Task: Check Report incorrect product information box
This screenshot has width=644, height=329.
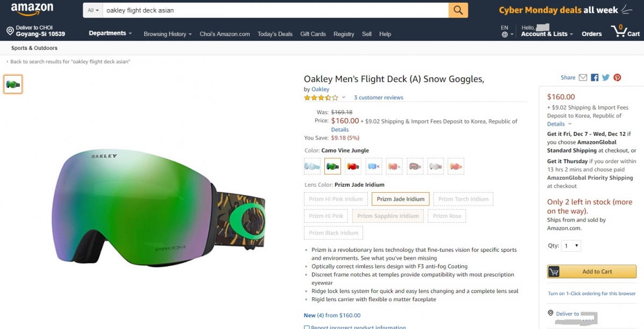Action: click(x=306, y=327)
